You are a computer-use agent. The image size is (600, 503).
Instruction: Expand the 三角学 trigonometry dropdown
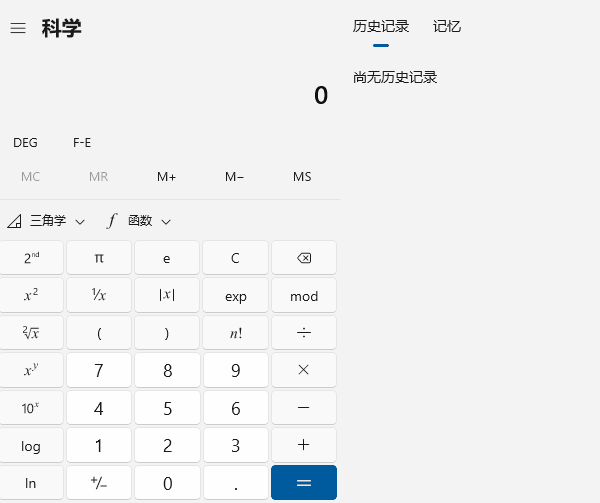(46, 221)
